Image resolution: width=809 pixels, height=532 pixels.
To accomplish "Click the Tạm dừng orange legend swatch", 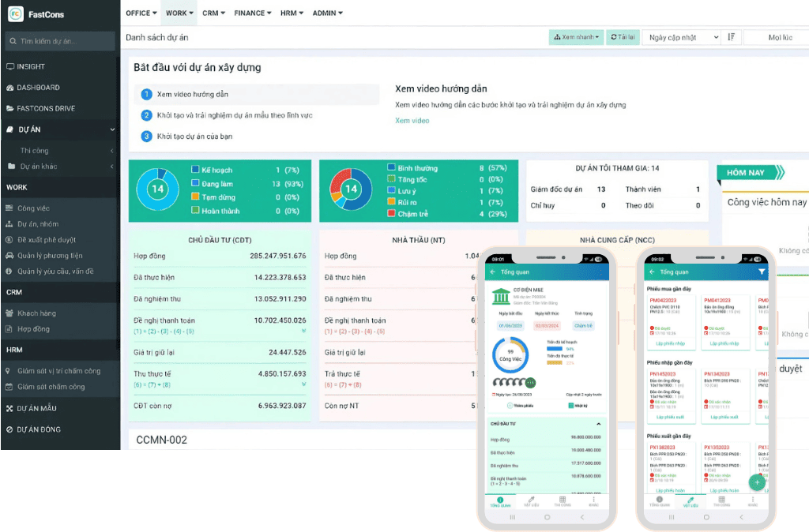I will tap(195, 197).
